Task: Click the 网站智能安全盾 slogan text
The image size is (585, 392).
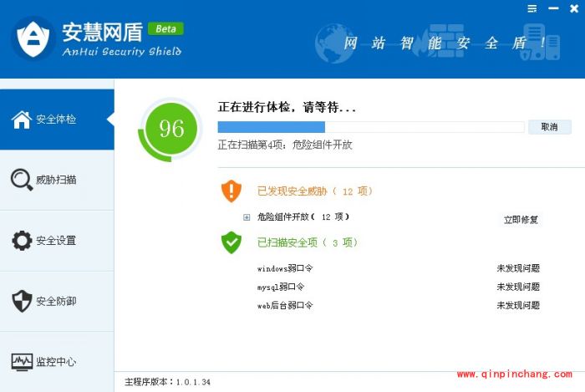Action: click(x=444, y=43)
